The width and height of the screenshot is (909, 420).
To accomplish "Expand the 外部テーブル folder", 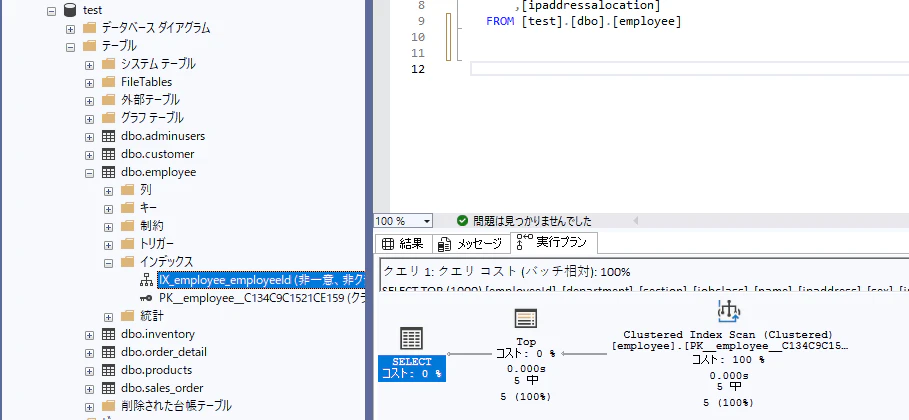I will [89, 100].
